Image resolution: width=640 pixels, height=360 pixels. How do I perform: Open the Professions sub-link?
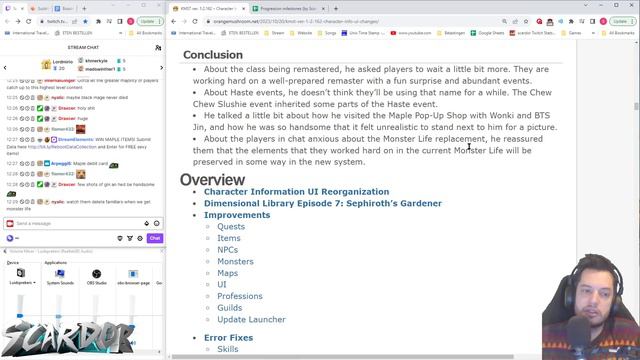click(x=240, y=296)
